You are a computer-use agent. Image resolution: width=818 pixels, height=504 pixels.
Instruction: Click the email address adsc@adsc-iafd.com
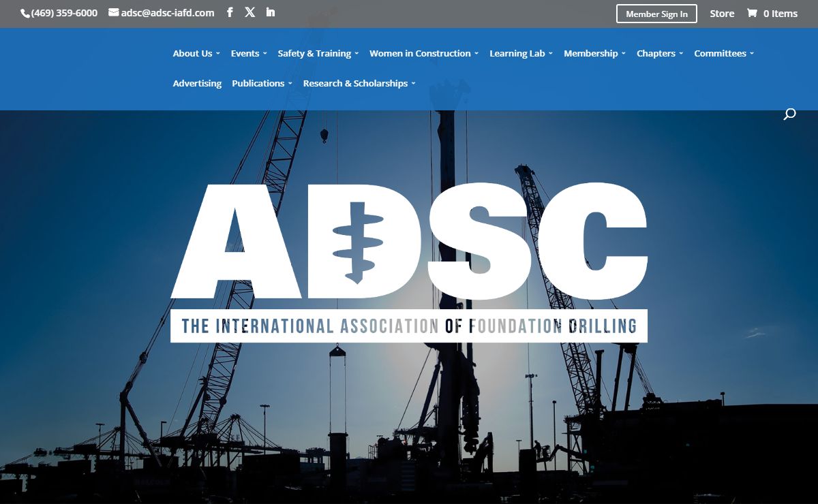(x=168, y=12)
